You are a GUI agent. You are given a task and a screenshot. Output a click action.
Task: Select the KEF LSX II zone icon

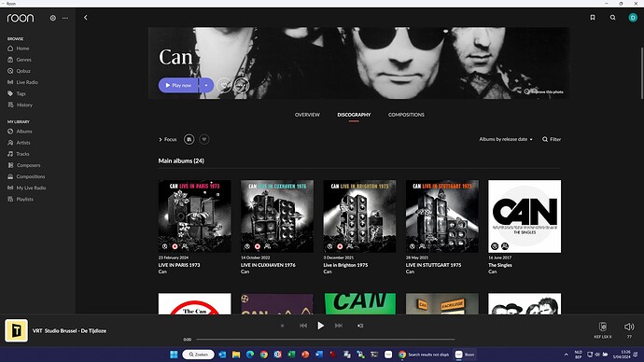[x=603, y=327]
